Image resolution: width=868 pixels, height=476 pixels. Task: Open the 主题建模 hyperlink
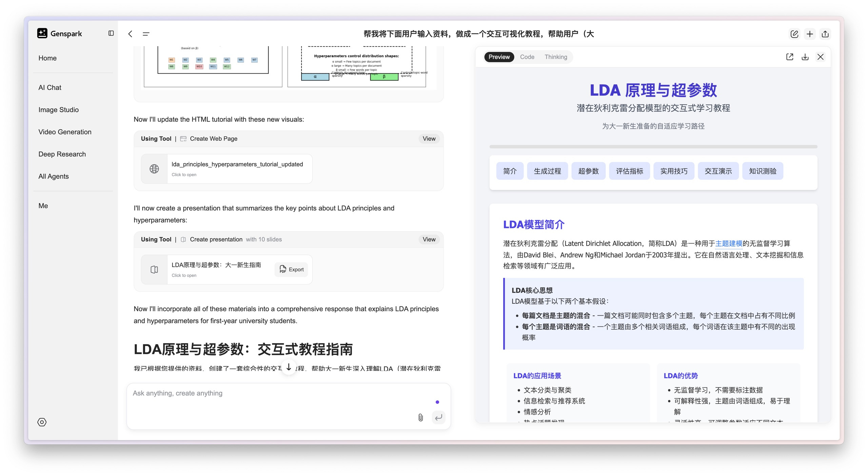(729, 243)
